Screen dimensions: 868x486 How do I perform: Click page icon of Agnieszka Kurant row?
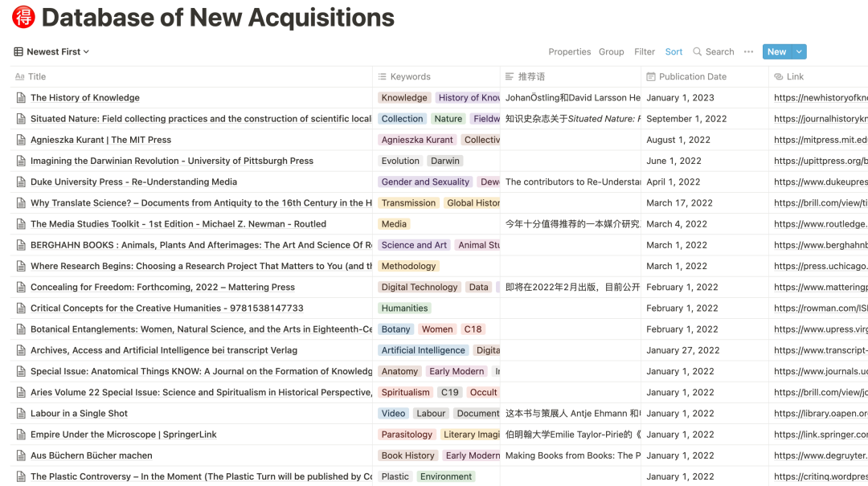[21, 140]
